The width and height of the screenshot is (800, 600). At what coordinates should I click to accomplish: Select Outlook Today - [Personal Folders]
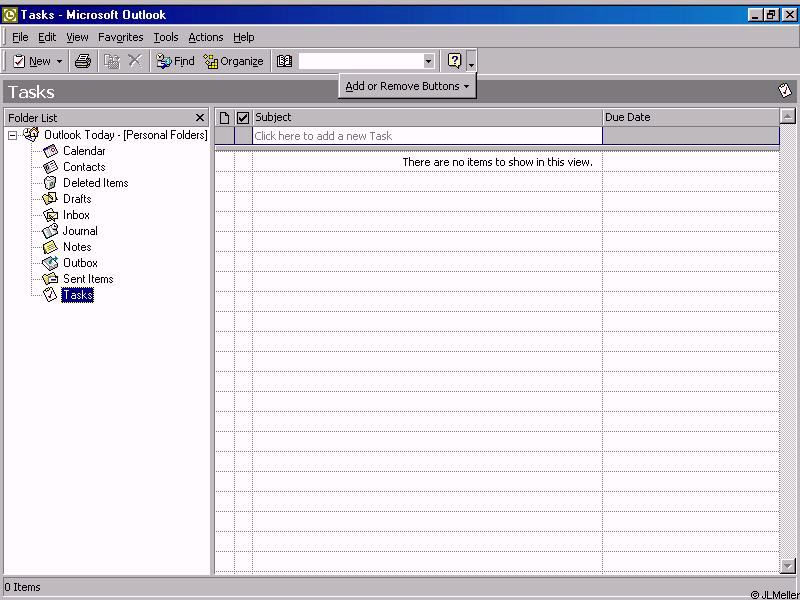point(126,135)
